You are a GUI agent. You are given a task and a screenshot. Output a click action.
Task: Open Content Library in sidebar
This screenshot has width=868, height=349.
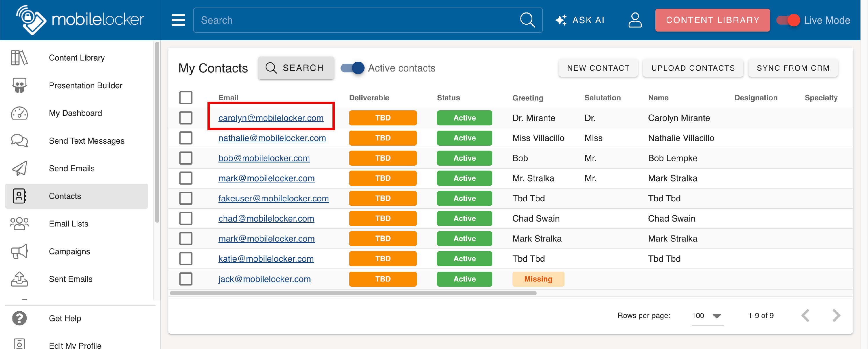click(x=77, y=58)
